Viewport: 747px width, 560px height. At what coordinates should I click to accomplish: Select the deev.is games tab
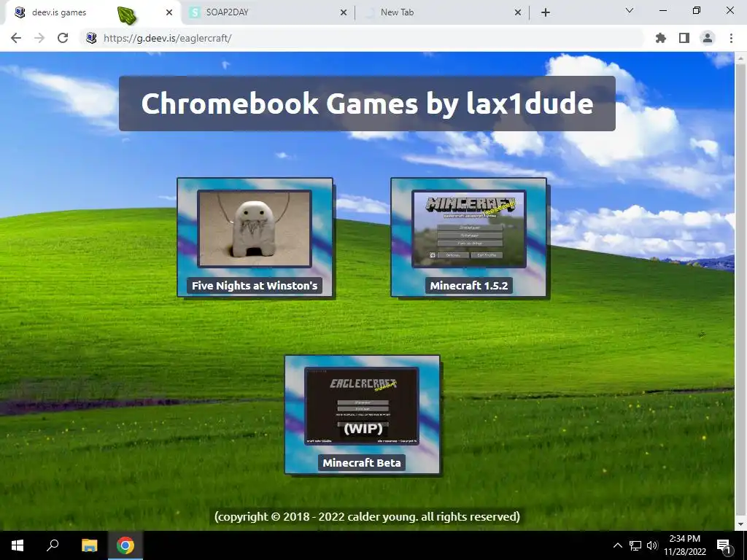tap(93, 13)
